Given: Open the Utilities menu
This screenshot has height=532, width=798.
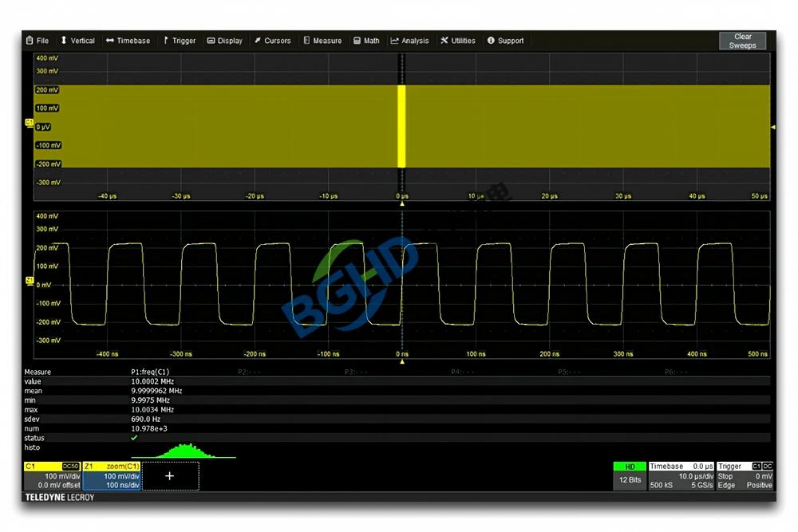Looking at the screenshot, I should [x=458, y=41].
